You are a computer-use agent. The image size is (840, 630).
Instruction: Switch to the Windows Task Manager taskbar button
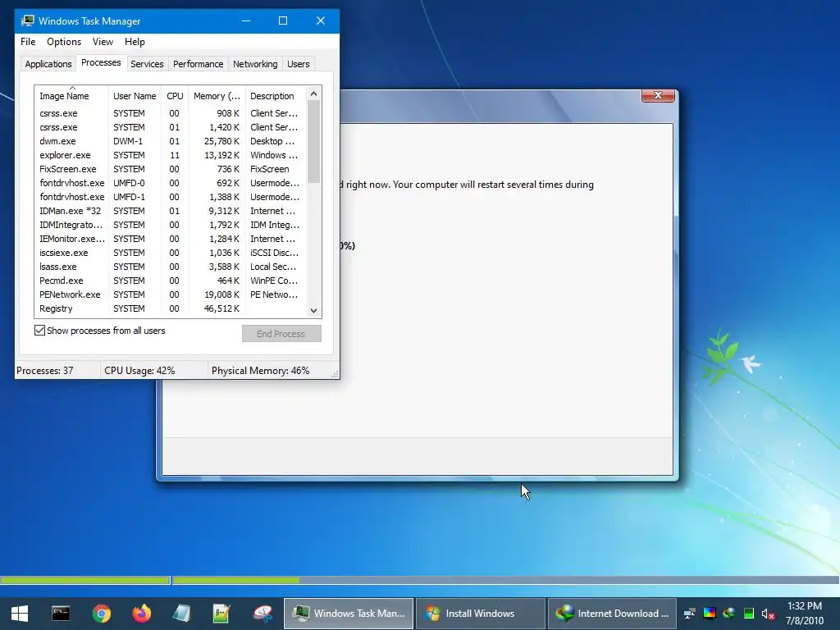pos(348,614)
